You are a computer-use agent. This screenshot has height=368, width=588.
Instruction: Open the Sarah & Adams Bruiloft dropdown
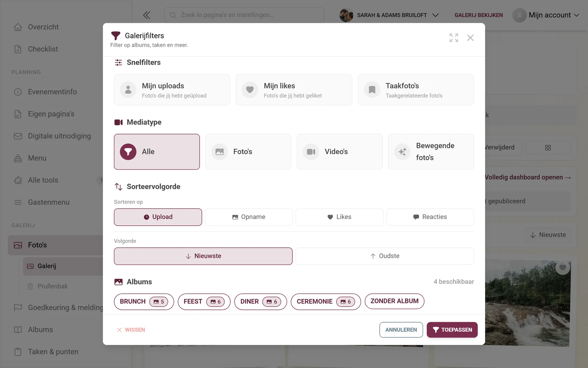[x=389, y=15]
